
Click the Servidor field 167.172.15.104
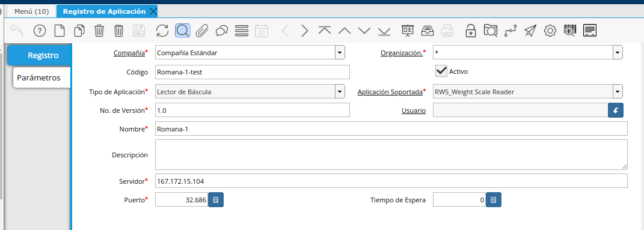pyautogui.click(x=391, y=181)
